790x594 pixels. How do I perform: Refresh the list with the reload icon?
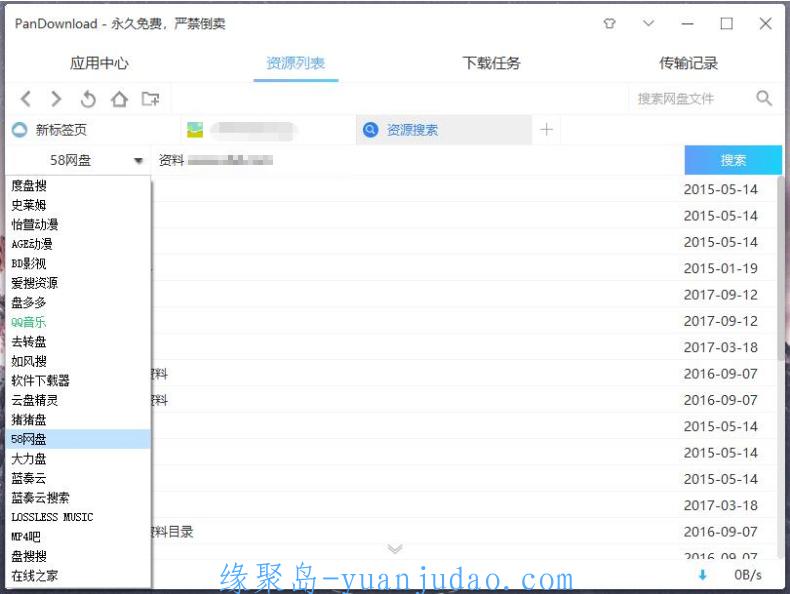tap(88, 99)
